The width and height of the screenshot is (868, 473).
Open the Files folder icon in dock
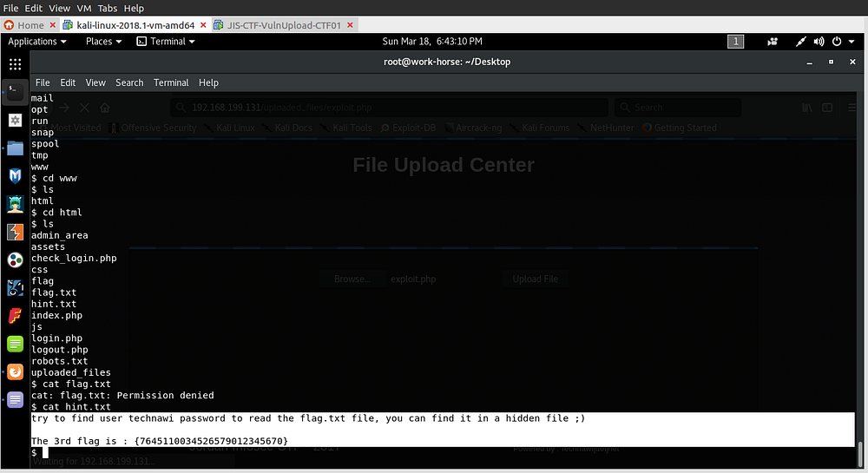pyautogui.click(x=15, y=147)
